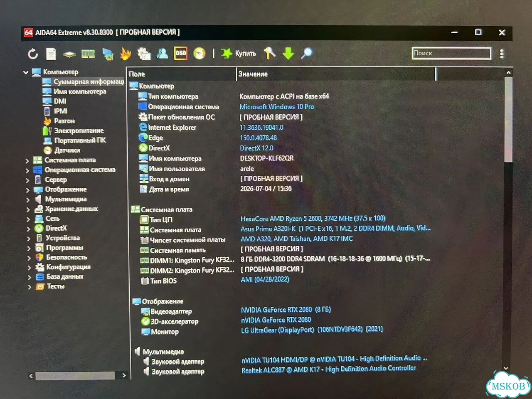
Task: Expand the Отображение tree node
Action: [28, 190]
